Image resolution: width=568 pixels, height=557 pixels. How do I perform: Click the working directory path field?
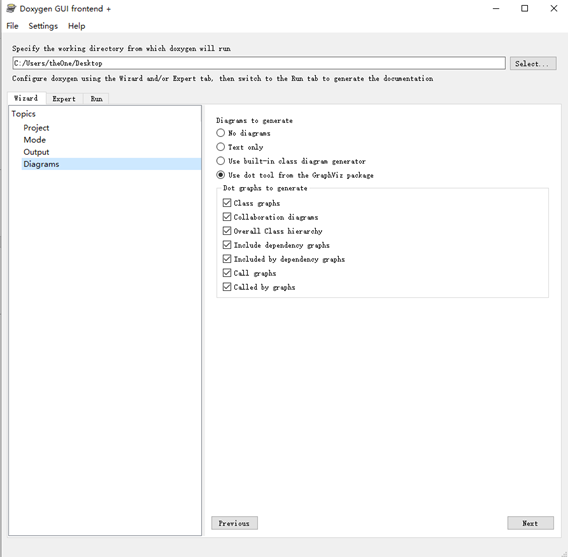point(259,63)
